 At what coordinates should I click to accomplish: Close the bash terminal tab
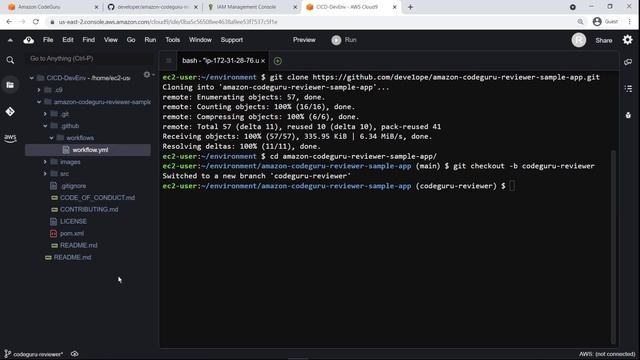point(263,61)
